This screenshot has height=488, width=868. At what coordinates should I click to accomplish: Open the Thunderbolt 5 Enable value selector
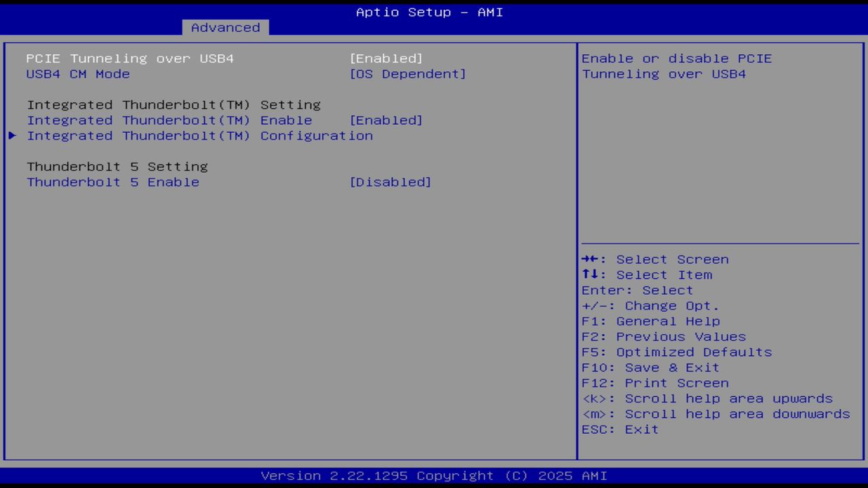[391, 182]
